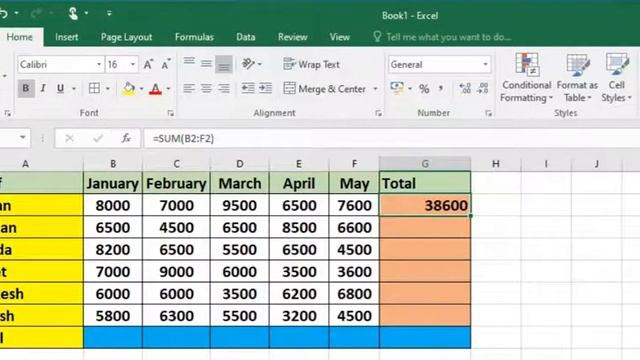Open the Name Box dropdown arrow
Viewport: 640px width, 360px height.
[23, 138]
